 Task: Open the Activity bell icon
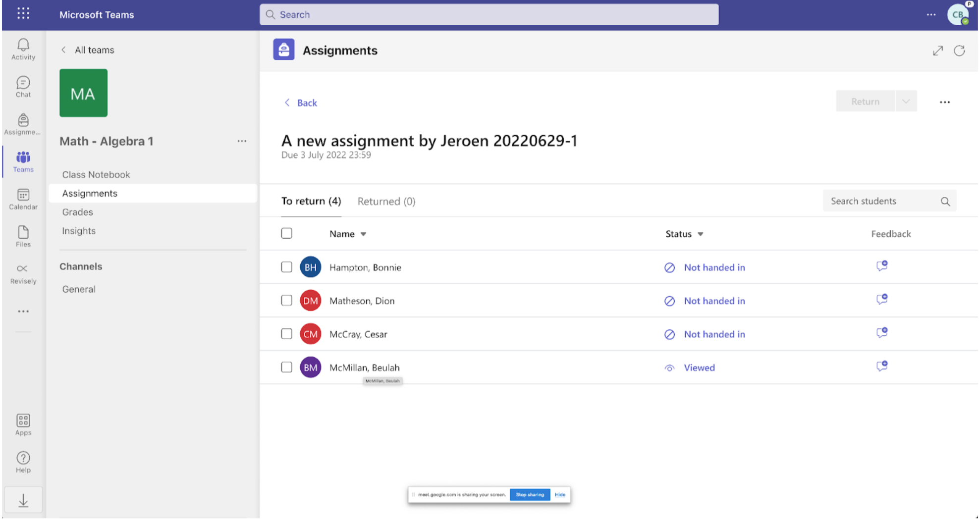point(23,49)
